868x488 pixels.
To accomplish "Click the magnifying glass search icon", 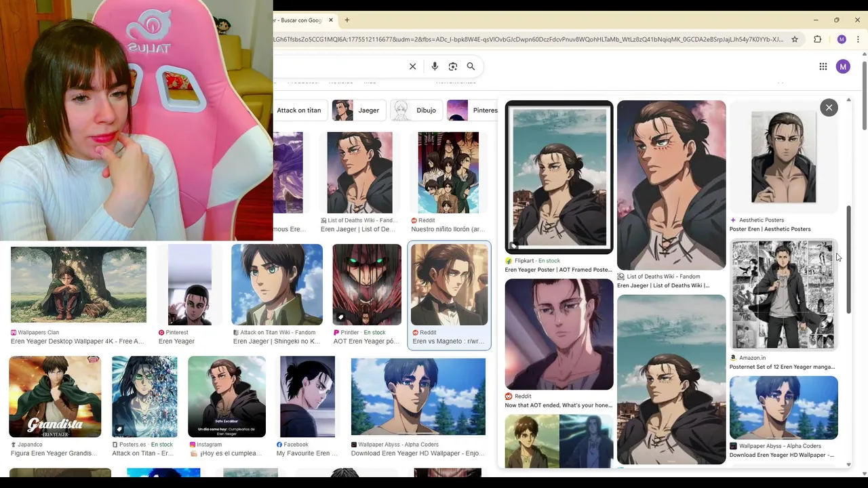I will click(x=471, y=66).
